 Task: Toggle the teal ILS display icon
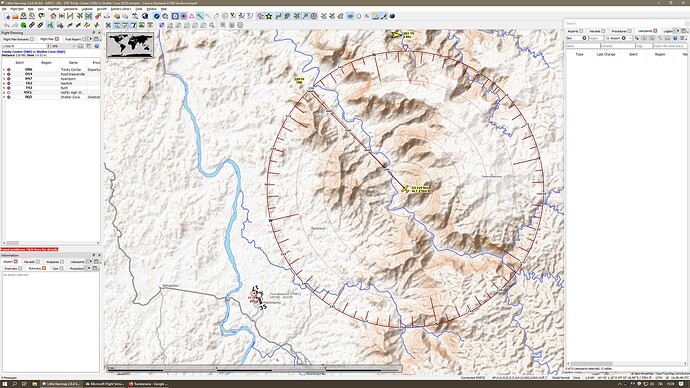point(200,16)
